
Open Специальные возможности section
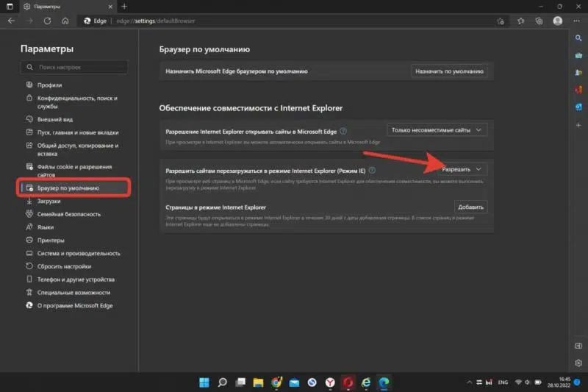pyautogui.click(x=74, y=293)
